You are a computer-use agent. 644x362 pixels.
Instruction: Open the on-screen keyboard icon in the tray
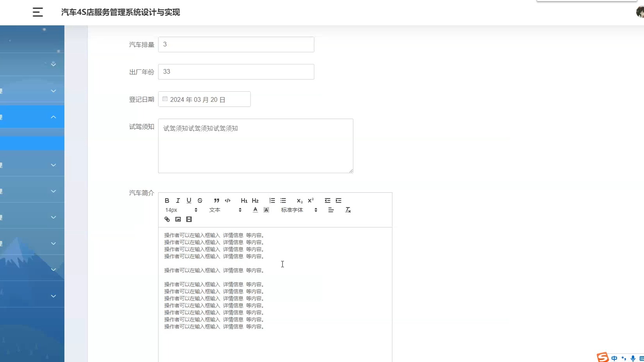click(642, 357)
